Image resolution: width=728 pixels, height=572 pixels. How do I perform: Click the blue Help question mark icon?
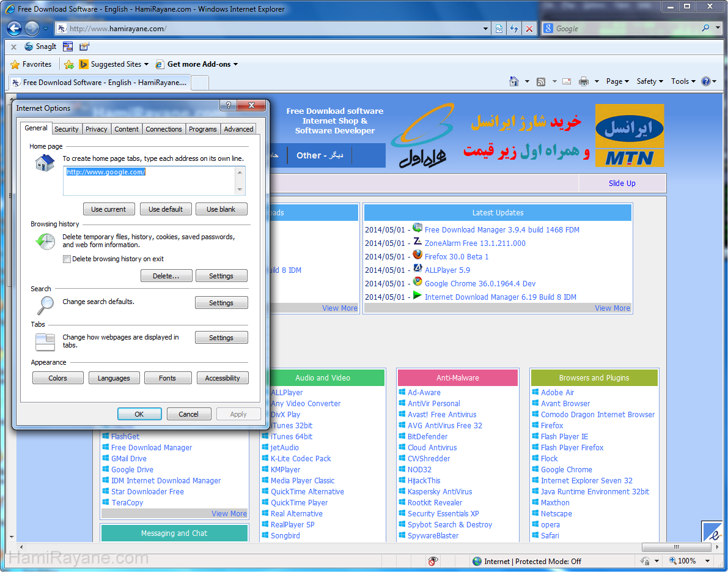(x=706, y=81)
